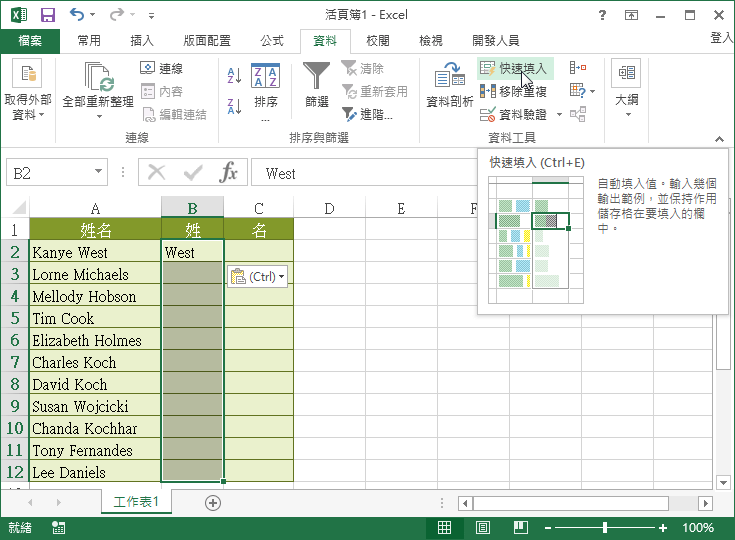Switch to Page Layout view
735x540 pixels.
[483, 528]
